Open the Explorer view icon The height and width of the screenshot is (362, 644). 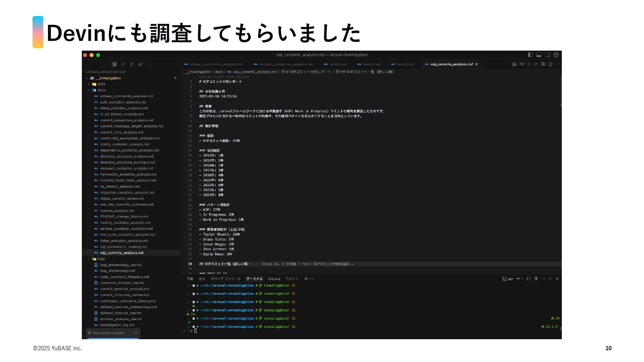pos(114,64)
